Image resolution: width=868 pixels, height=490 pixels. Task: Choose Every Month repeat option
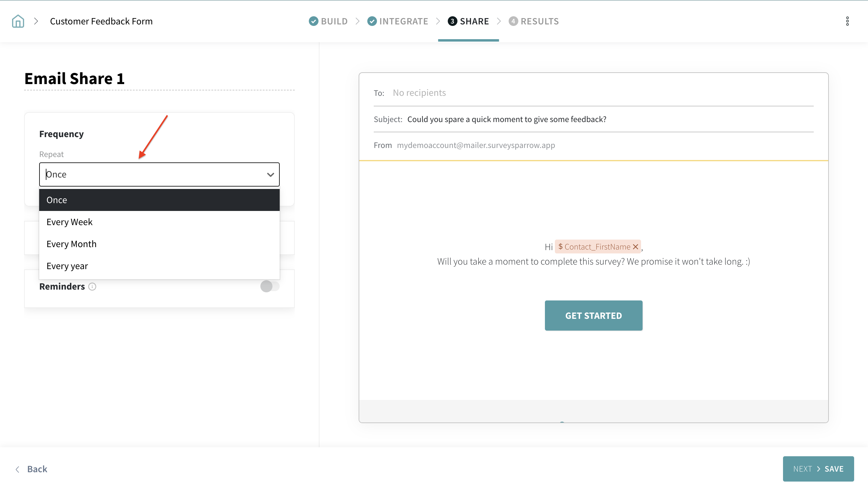71,244
